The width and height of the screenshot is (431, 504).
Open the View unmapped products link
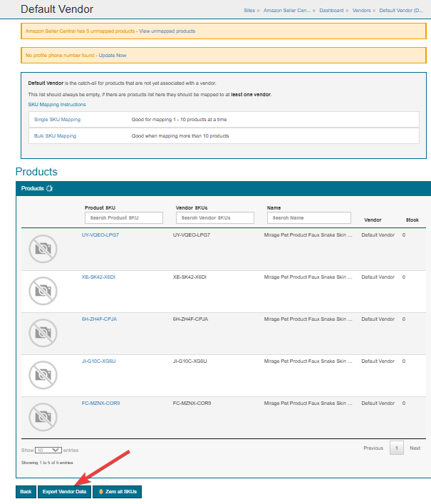click(x=167, y=31)
